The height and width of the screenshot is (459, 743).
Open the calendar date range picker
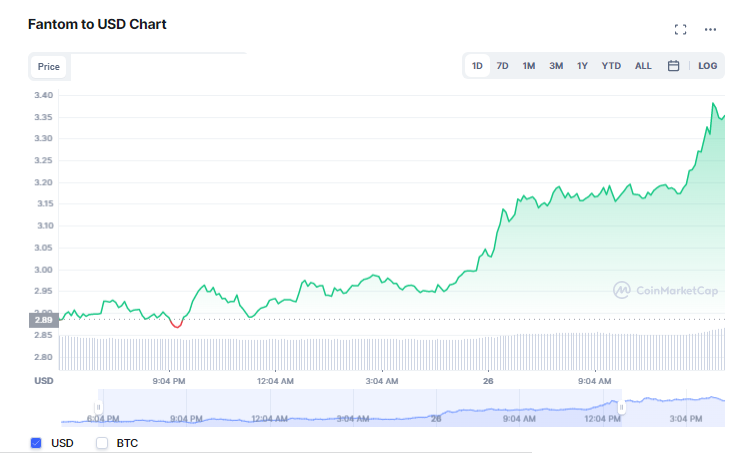click(673, 66)
